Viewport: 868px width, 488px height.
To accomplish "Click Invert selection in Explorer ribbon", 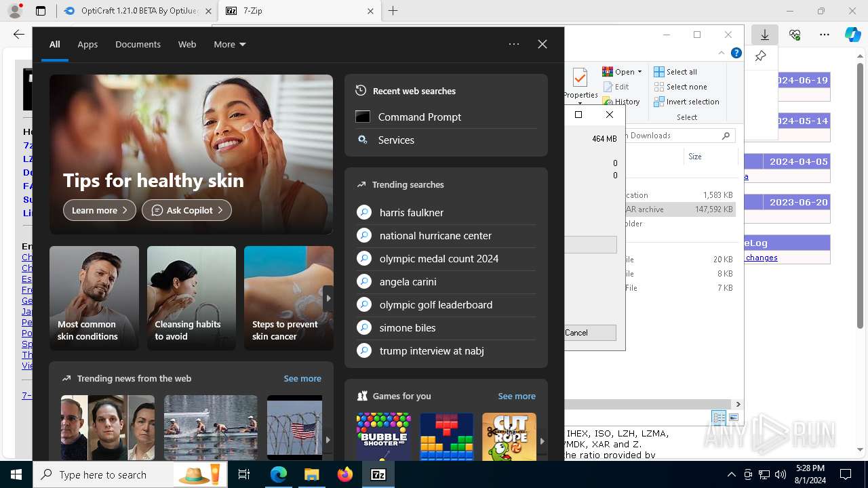I will coord(686,102).
